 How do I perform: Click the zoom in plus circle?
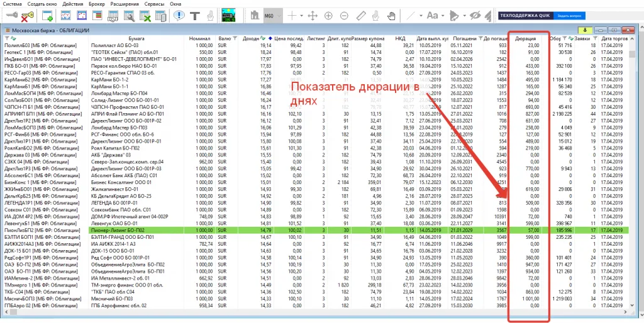[328, 16]
